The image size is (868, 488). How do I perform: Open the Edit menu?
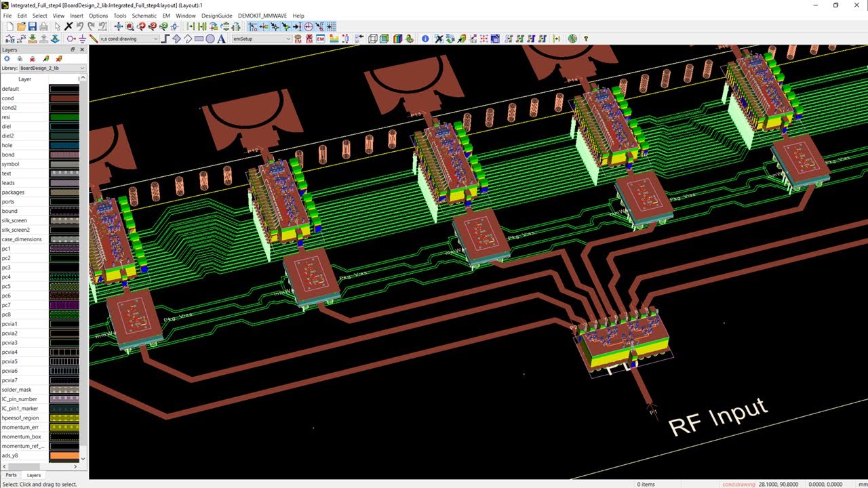pyautogui.click(x=22, y=16)
